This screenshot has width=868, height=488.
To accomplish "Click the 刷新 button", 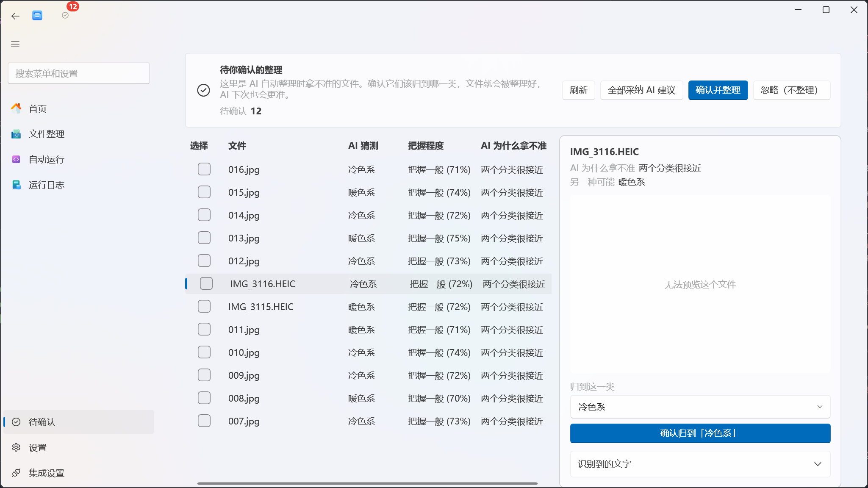I will (x=579, y=90).
